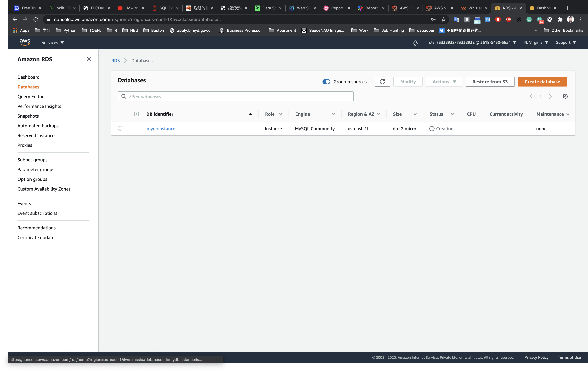Open Snapshots in the RDS sidebar

pos(28,116)
